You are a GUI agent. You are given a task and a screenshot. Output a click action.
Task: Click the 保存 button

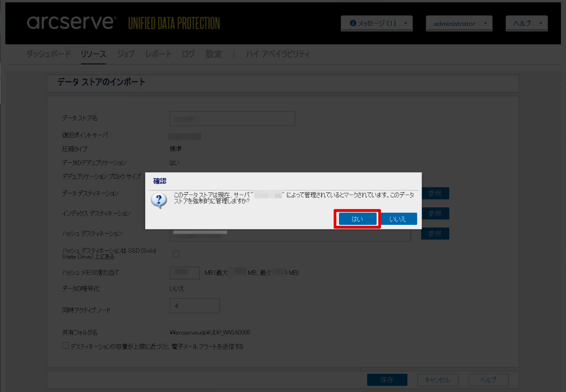387,380
